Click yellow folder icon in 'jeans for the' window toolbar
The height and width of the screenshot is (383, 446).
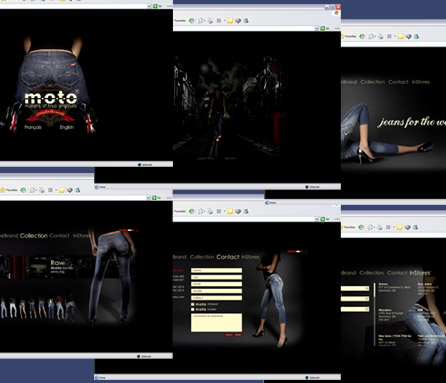tap(400, 36)
